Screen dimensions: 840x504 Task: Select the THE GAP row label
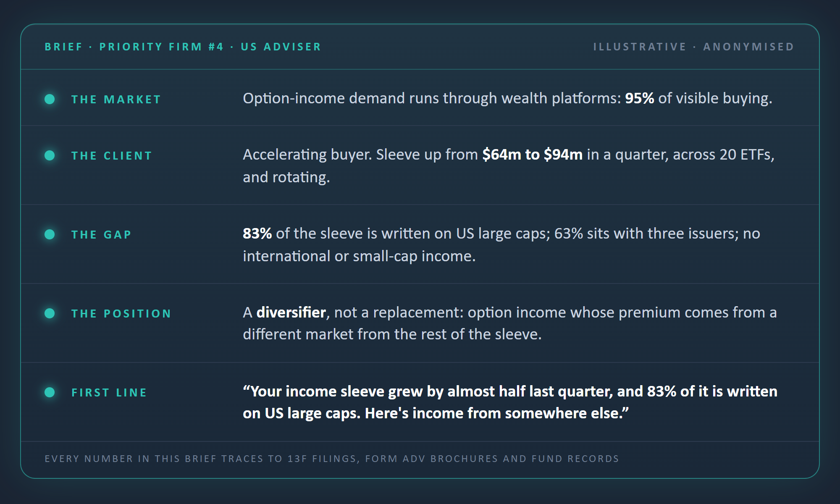tap(101, 235)
